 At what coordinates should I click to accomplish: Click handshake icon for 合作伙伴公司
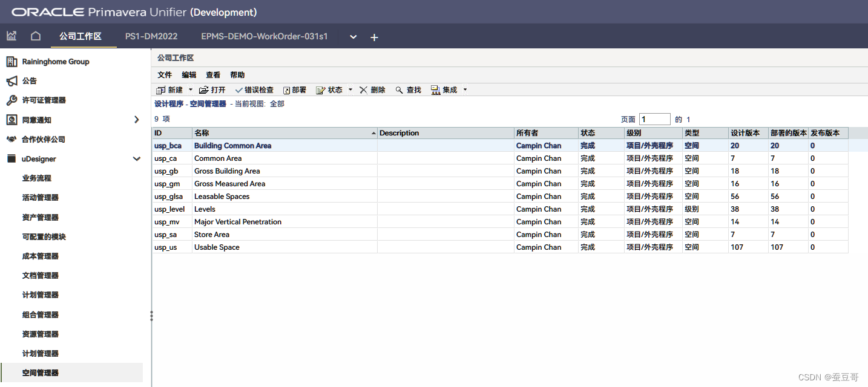tap(12, 139)
